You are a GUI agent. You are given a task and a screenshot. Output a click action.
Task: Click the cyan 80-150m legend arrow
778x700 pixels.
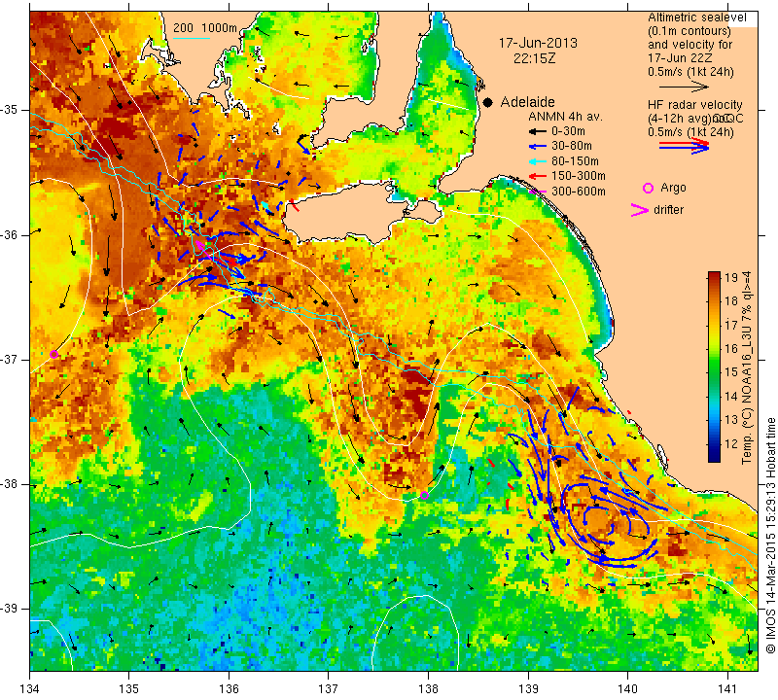coord(537,161)
